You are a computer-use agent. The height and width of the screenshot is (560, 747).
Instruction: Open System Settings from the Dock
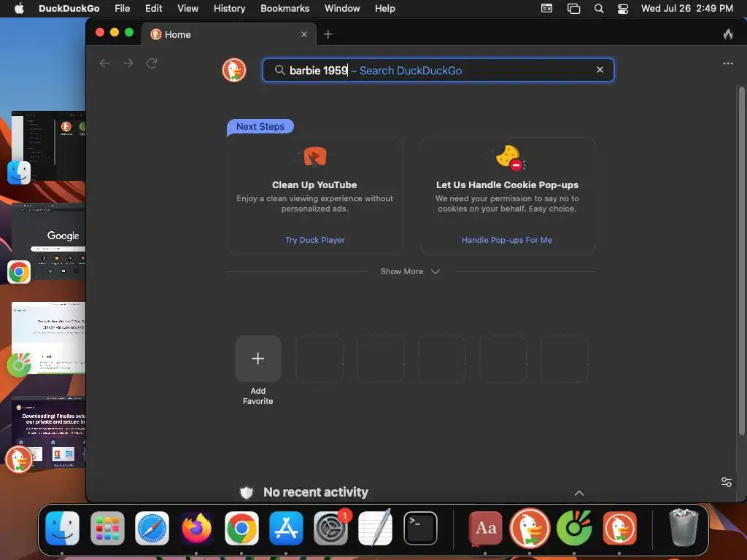pos(330,528)
